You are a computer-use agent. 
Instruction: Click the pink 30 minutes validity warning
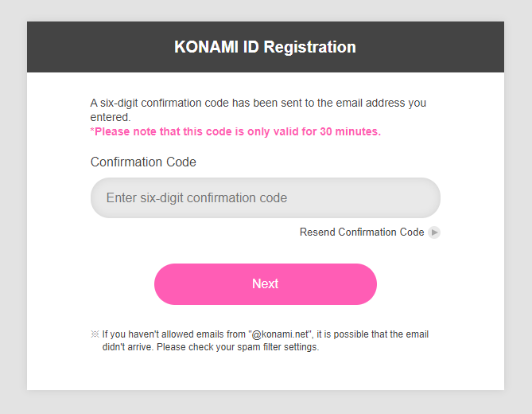pyautogui.click(x=235, y=131)
